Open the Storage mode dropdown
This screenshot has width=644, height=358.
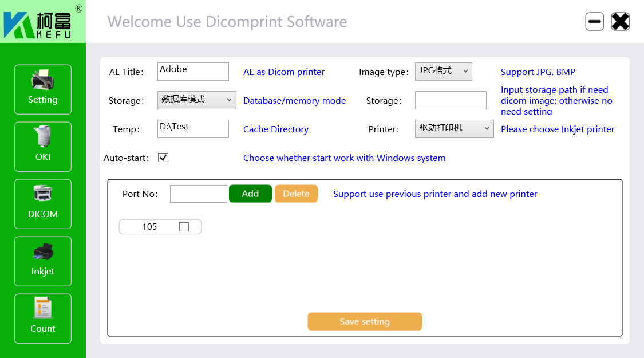(196, 100)
